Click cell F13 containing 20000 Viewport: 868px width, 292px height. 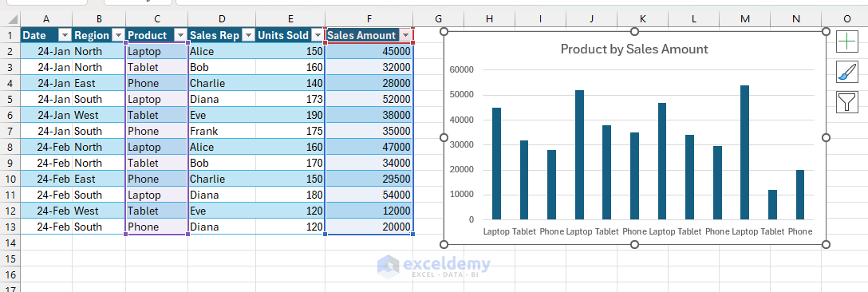pos(369,227)
